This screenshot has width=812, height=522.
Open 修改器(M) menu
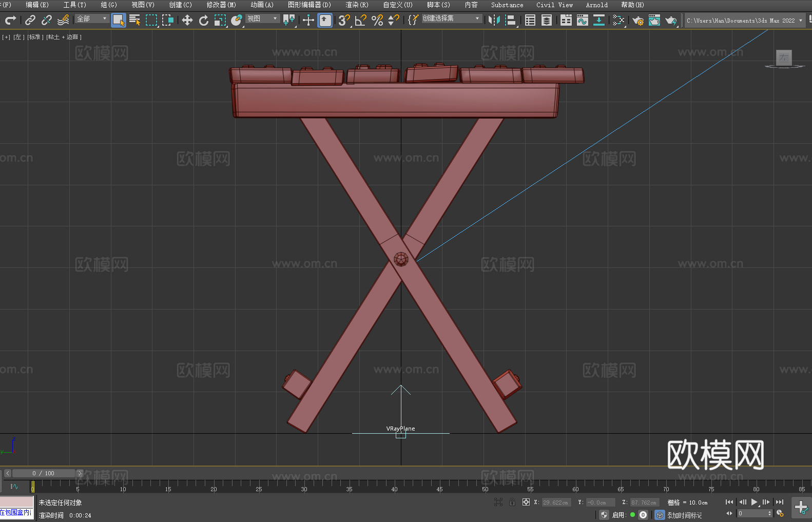click(221, 5)
